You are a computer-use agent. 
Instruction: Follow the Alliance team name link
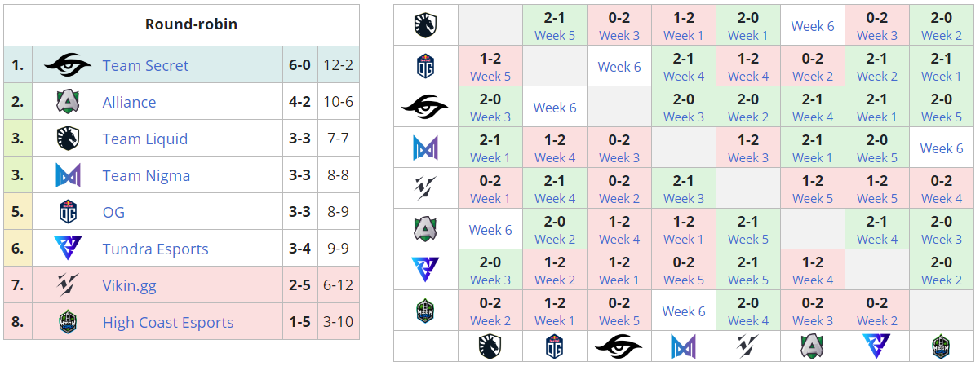(x=129, y=102)
